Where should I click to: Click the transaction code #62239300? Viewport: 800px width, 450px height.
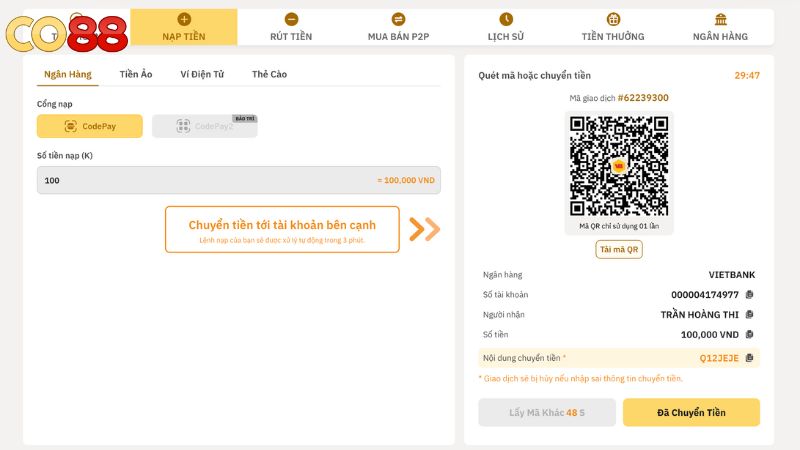pos(643,98)
